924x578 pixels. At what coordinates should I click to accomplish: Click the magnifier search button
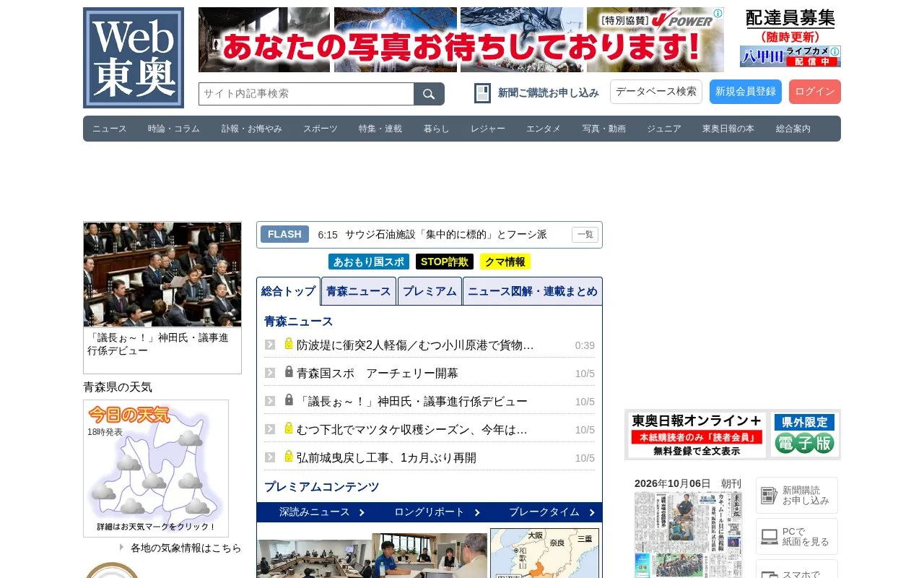429,94
